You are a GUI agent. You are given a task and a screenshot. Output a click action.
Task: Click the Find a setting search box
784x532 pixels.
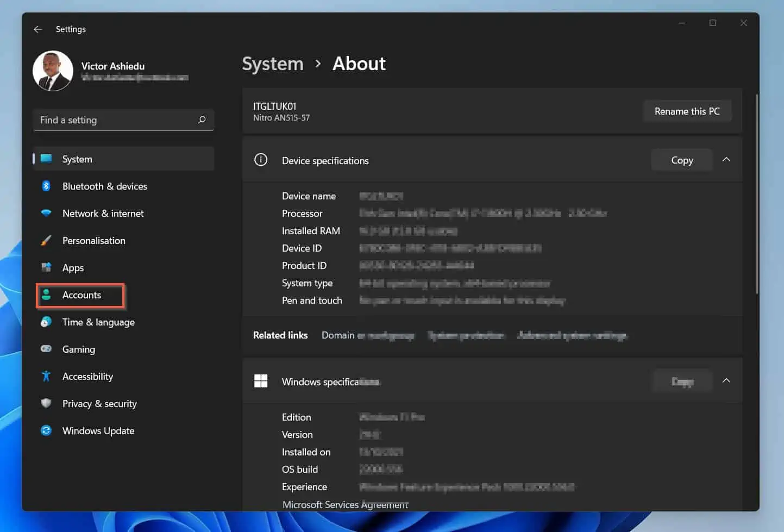pos(123,120)
